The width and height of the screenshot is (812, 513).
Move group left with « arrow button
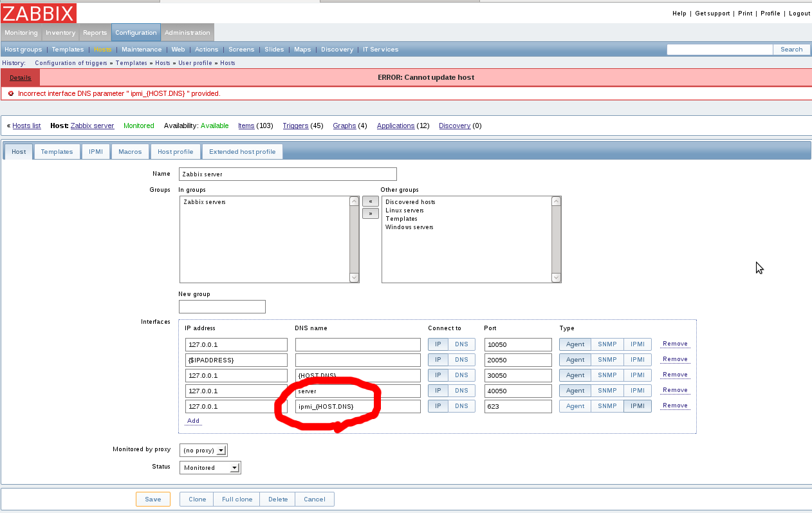(x=370, y=201)
